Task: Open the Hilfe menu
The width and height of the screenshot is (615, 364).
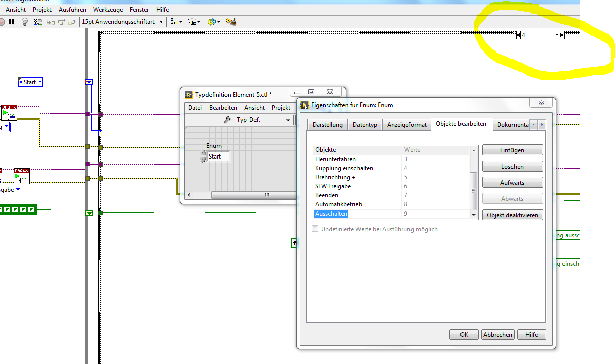Action: [163, 10]
